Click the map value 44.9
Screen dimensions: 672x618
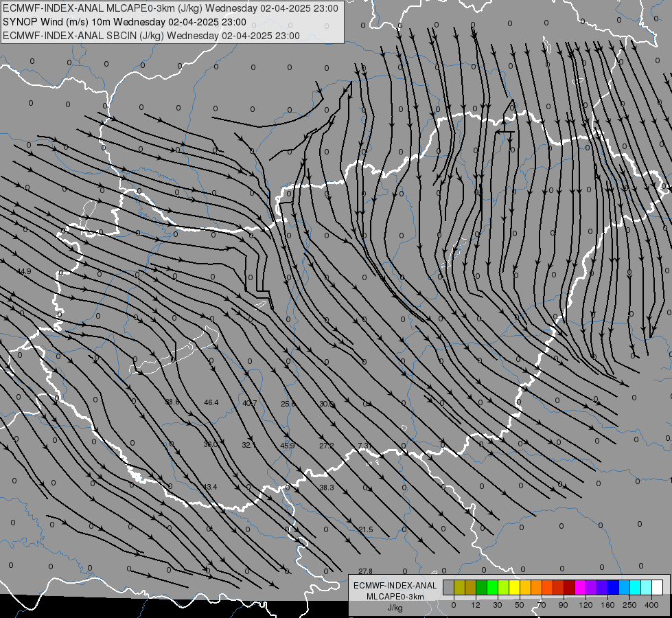click(24, 271)
